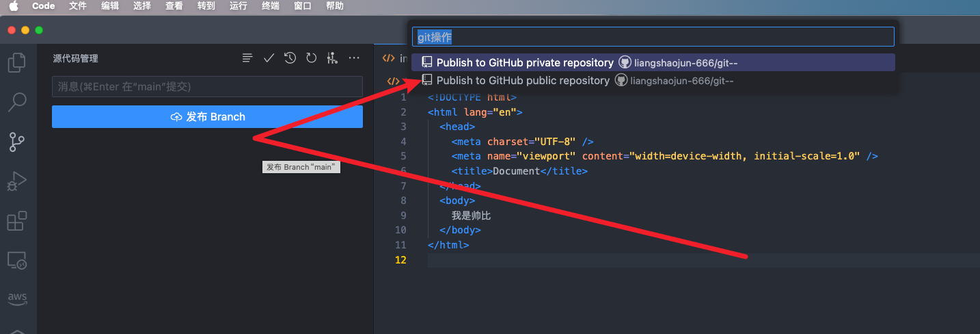Open the 转到 menu

tap(206, 6)
